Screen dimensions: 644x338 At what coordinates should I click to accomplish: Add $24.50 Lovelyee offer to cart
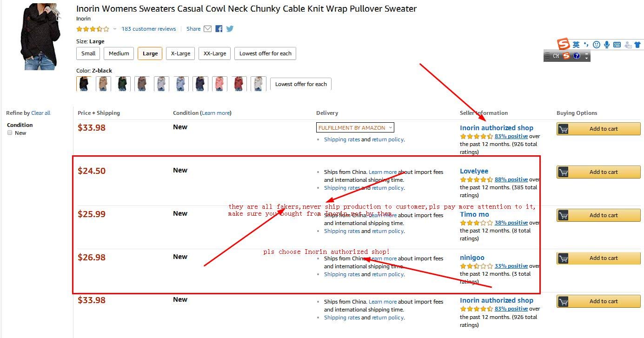[598, 172]
